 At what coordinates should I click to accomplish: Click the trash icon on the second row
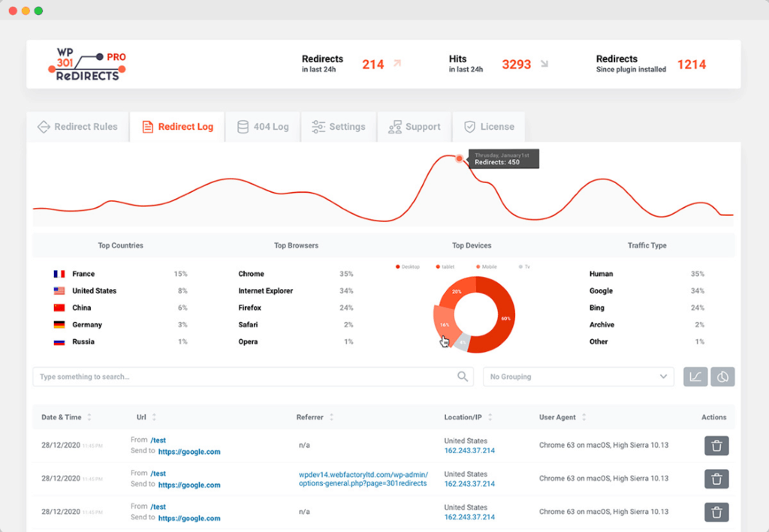pos(716,479)
